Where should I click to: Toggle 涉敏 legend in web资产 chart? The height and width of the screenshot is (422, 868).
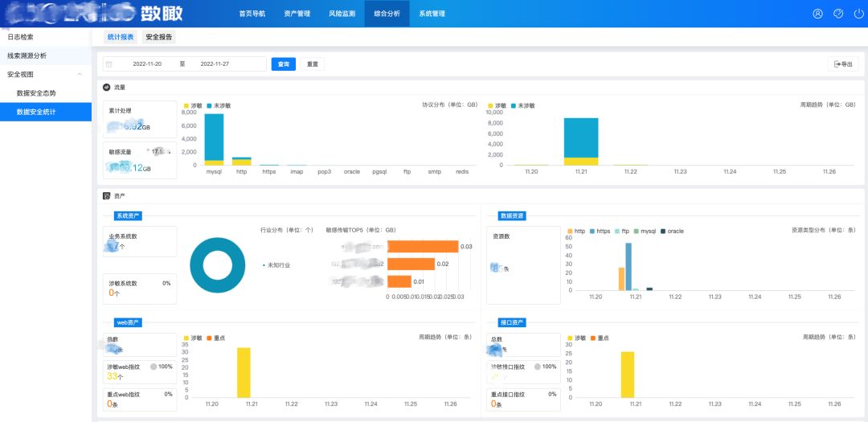pyautogui.click(x=193, y=338)
